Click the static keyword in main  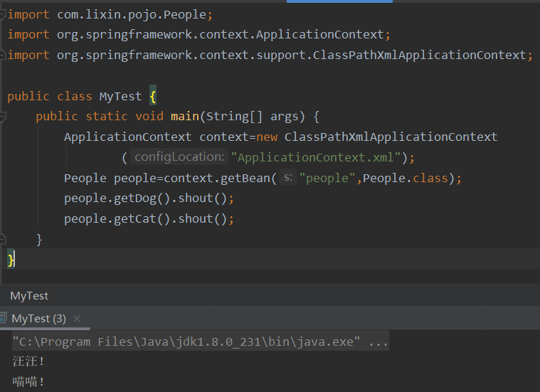click(x=107, y=117)
